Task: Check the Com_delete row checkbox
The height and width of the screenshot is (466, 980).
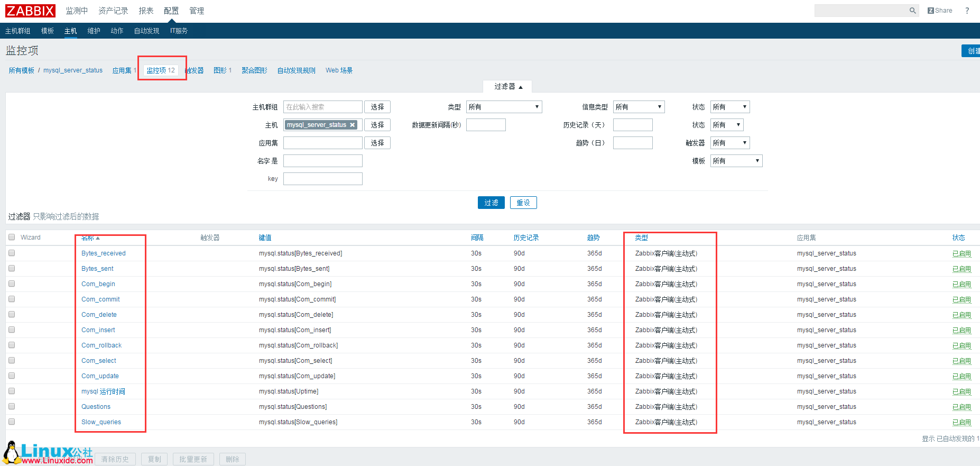Action: click(12, 314)
